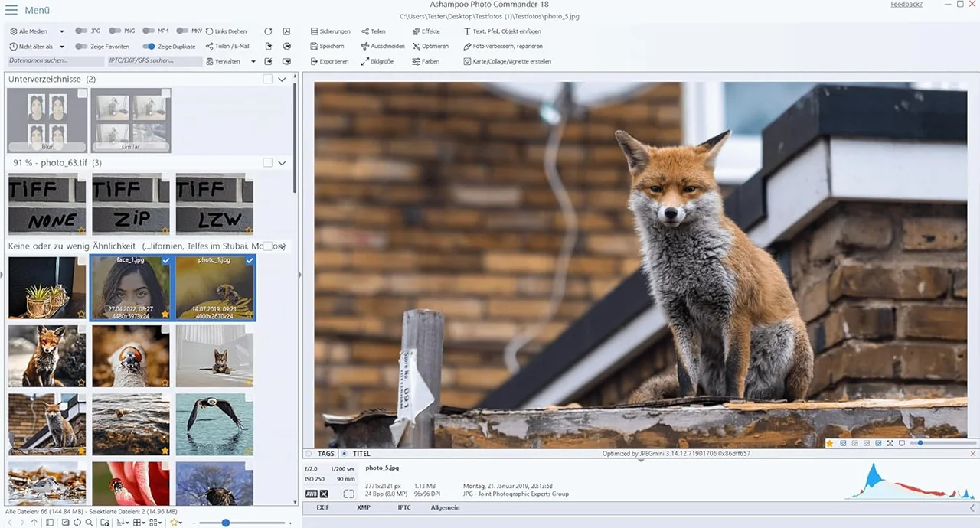Image resolution: width=980 pixels, height=528 pixels.
Task: Switch to the EXIF tab
Action: [x=322, y=507]
